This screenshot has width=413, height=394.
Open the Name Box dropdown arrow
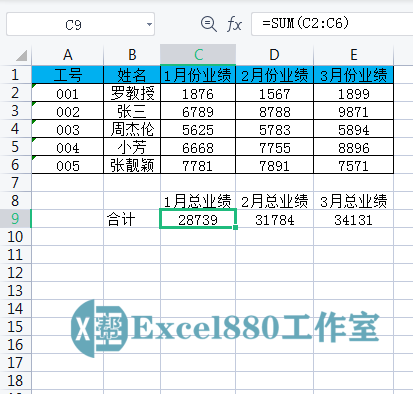tap(149, 24)
